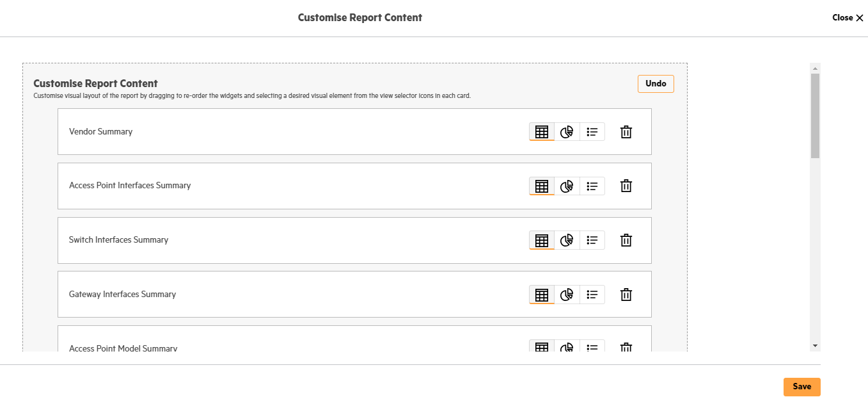The width and height of the screenshot is (868, 413).
Task: Delete the Switch Interfaces Summary widget
Action: pos(626,240)
